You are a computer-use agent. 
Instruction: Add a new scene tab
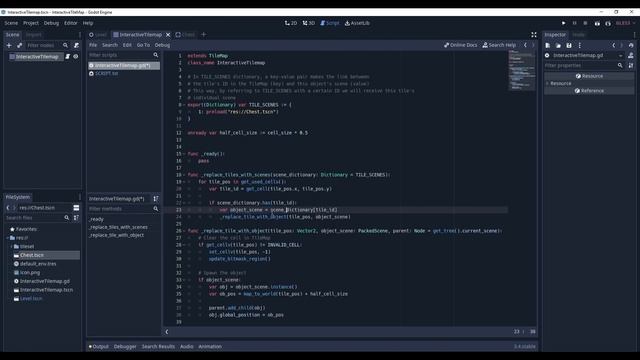tap(203, 35)
